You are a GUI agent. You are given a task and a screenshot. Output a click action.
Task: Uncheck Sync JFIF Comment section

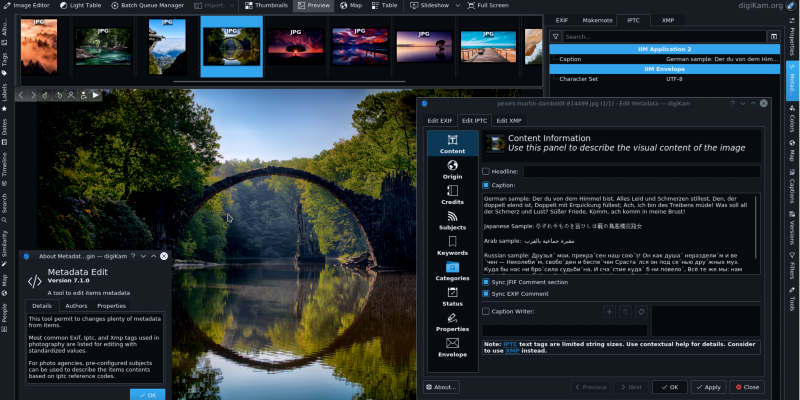[486, 282]
